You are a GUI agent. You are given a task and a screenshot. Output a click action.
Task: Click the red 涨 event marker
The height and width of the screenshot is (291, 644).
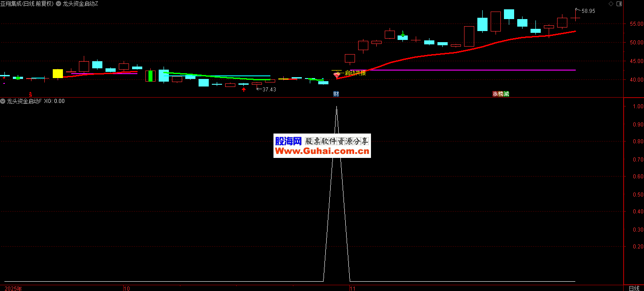(x=495, y=94)
